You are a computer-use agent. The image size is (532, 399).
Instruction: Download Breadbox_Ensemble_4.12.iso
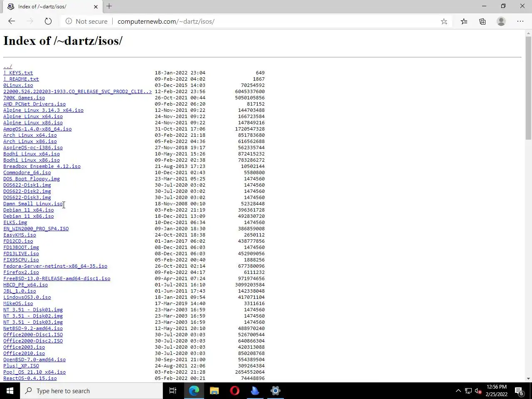tap(42, 166)
